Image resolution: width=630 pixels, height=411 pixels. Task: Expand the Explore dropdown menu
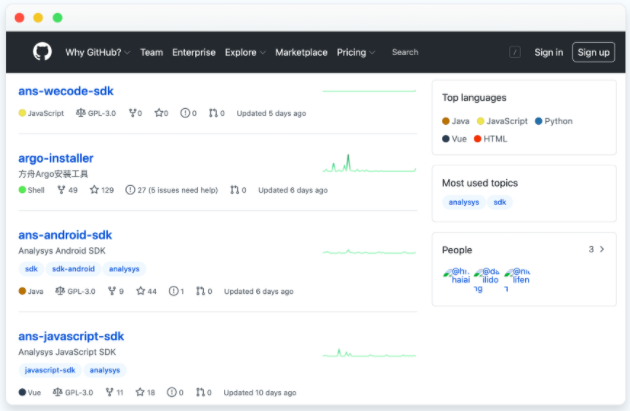[245, 52]
